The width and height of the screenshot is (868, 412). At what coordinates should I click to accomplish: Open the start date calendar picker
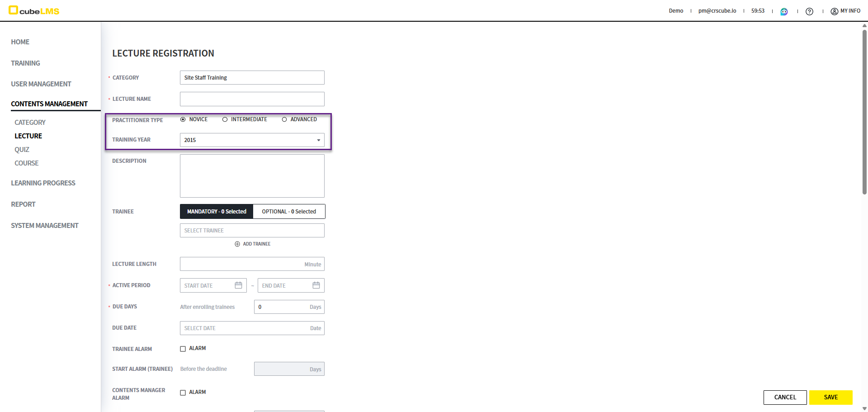[x=238, y=285]
